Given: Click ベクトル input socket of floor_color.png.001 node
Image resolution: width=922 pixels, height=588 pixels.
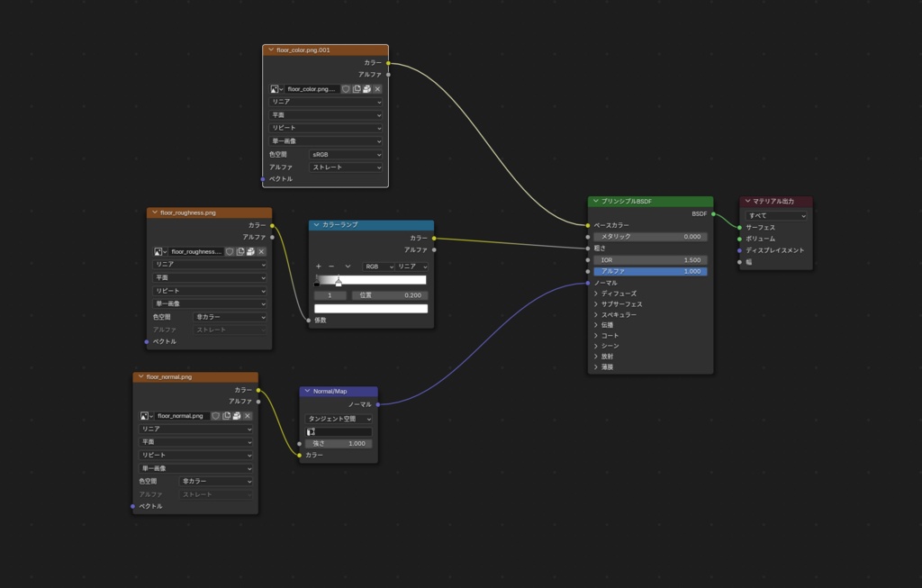Looking at the screenshot, I should coord(262,179).
